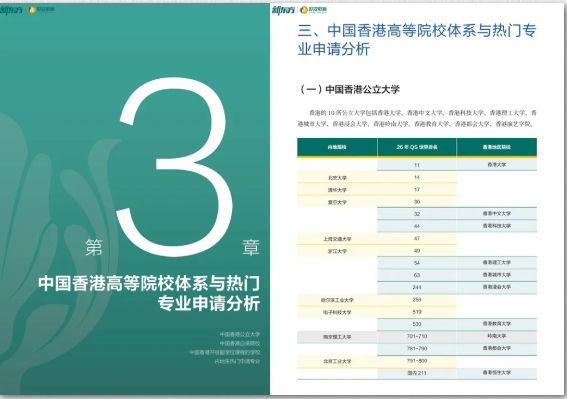The image size is (567, 399).
Task: Click the round orange logo on the white page header
Action: (x=304, y=10)
